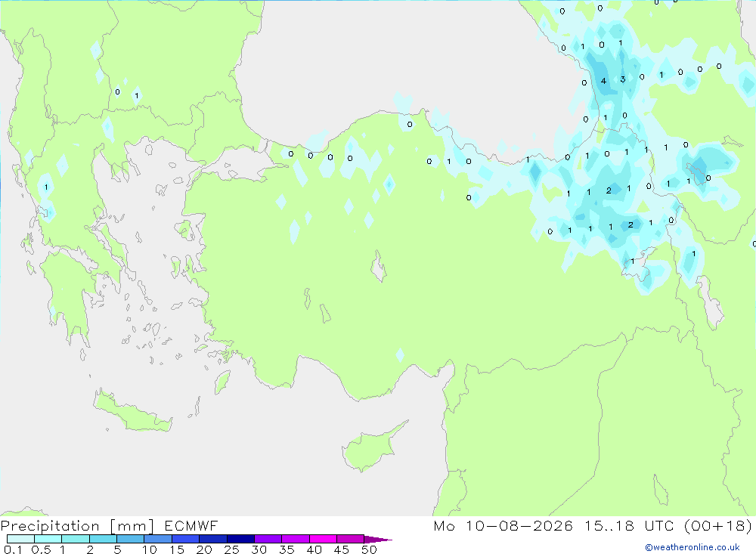Click the above-50 mm legend arrow tip
The height and width of the screenshot is (554, 756).
pos(379,540)
